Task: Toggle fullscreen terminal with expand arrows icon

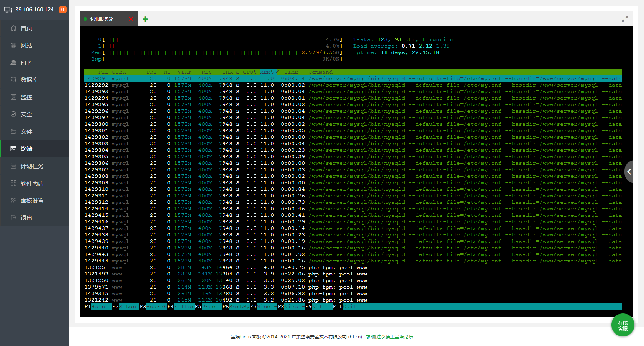Action: [625, 19]
